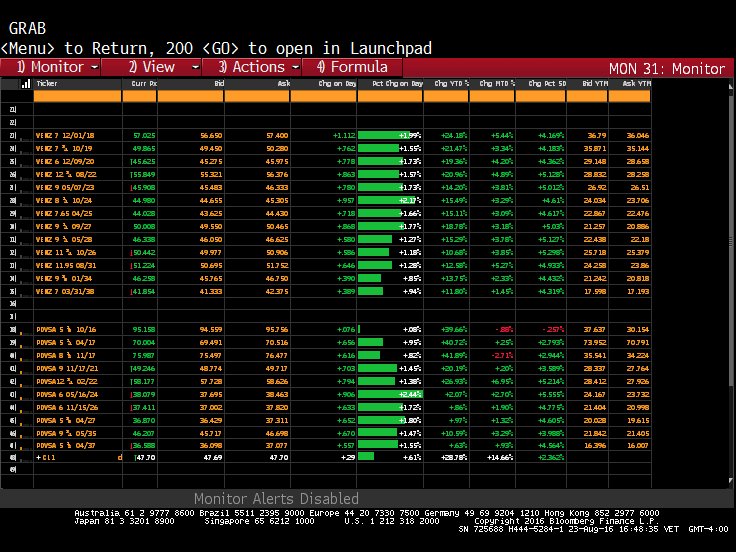Select the VENZ 7 12/01/18 ticker row
This screenshot has height=552, width=736.
(x=65, y=136)
